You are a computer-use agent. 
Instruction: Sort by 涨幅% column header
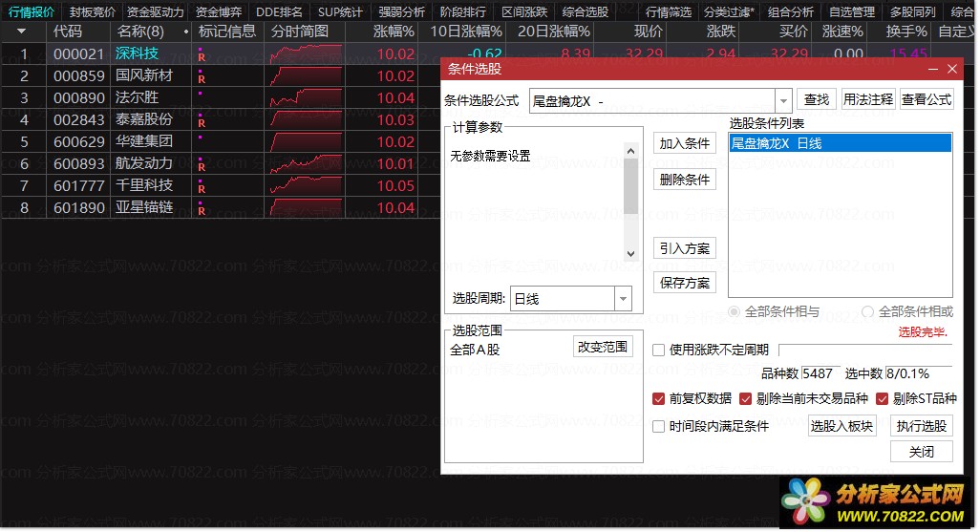click(394, 32)
